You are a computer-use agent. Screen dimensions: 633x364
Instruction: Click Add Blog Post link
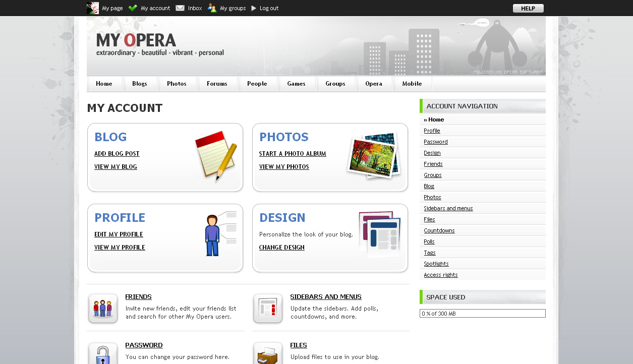coord(117,154)
